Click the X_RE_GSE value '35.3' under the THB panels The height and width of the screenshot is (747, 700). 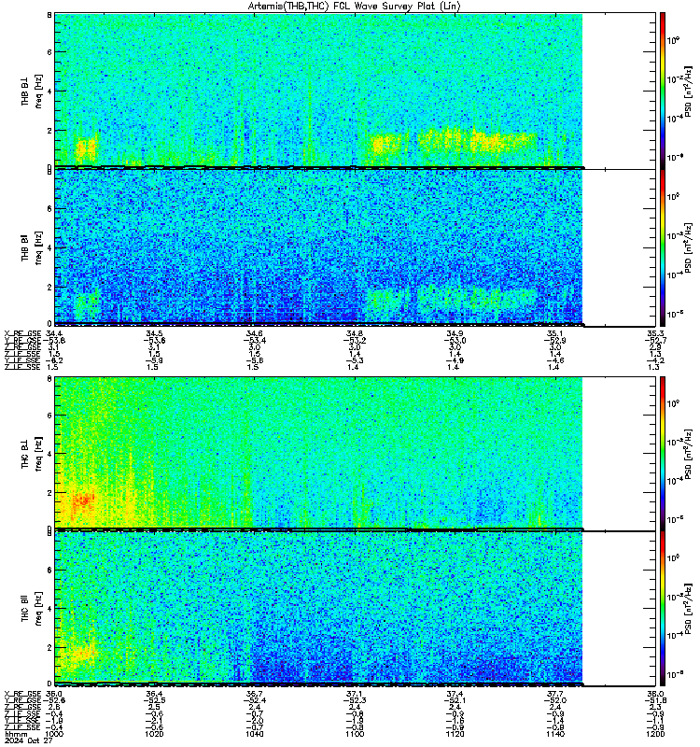pos(655,333)
